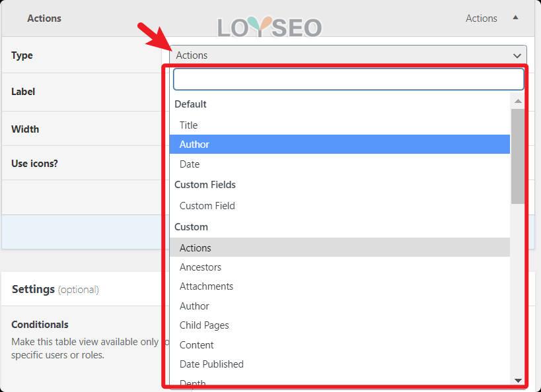
Task: Click the list scrollbar down arrow
Action: click(518, 380)
